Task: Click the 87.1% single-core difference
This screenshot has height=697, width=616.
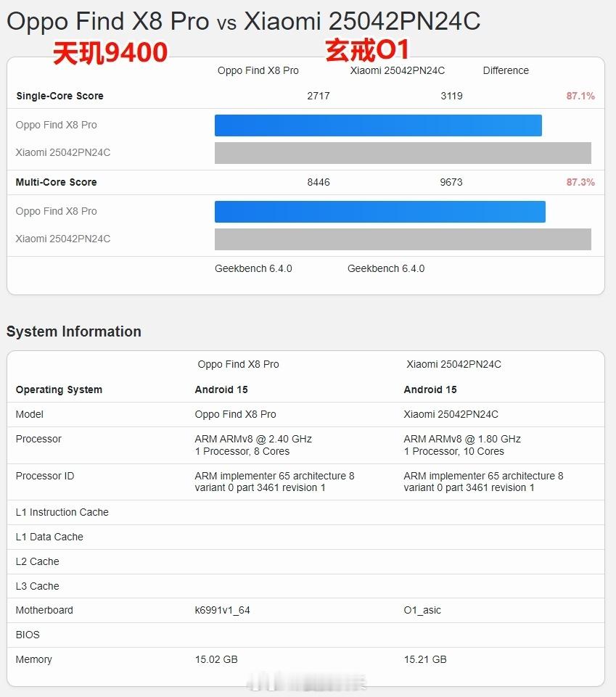Action: click(580, 96)
